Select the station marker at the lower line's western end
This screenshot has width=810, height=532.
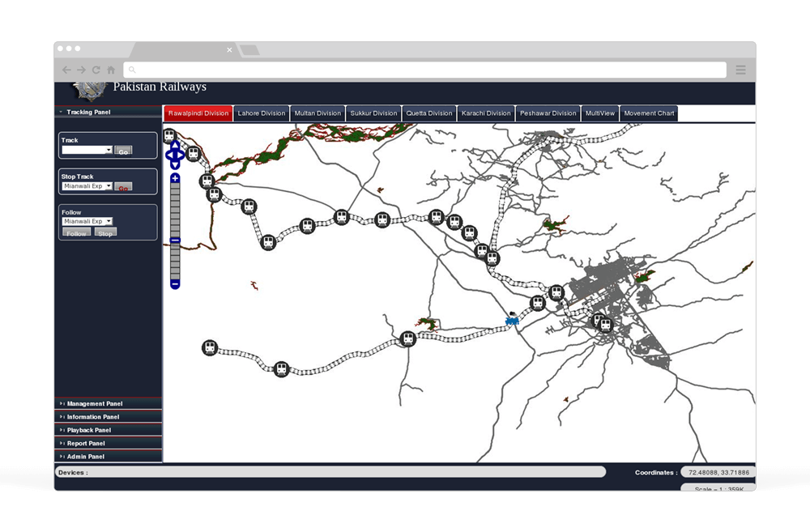click(x=210, y=347)
